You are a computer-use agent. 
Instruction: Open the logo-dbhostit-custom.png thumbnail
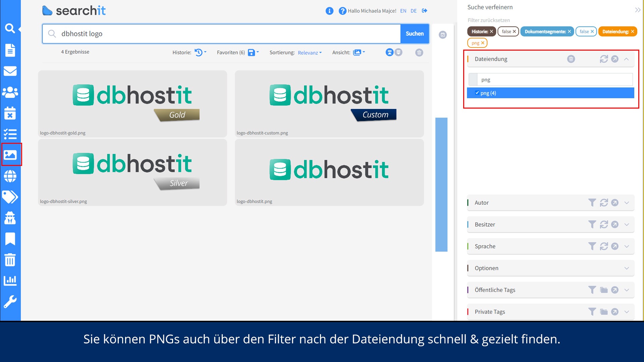click(x=329, y=104)
